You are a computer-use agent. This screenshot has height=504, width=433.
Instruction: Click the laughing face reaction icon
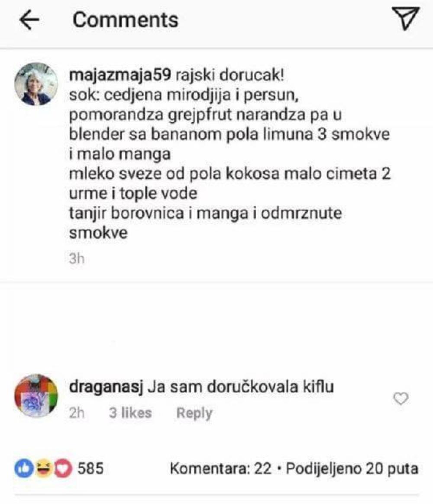pyautogui.click(x=44, y=468)
